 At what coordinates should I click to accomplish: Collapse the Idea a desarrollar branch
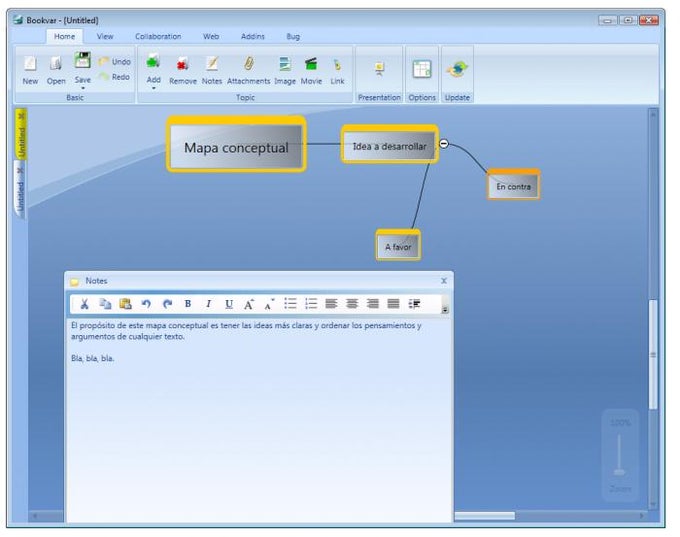(444, 144)
